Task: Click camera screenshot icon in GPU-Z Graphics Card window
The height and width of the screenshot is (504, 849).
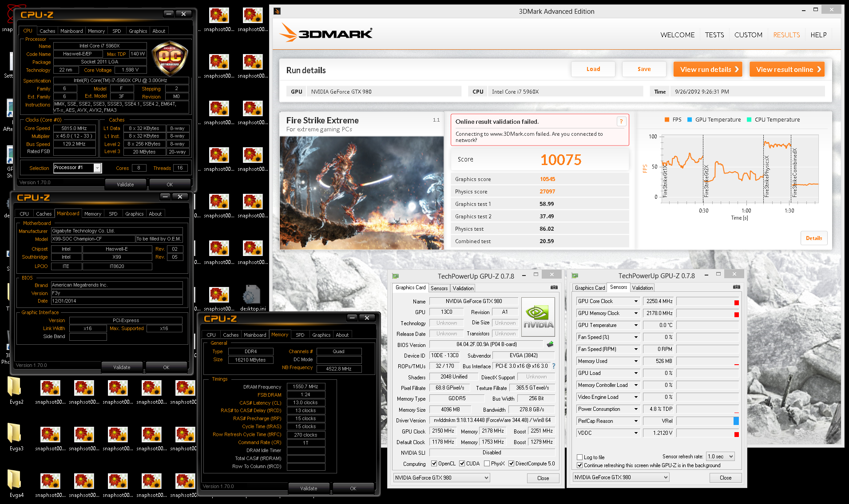Action: pyautogui.click(x=554, y=287)
